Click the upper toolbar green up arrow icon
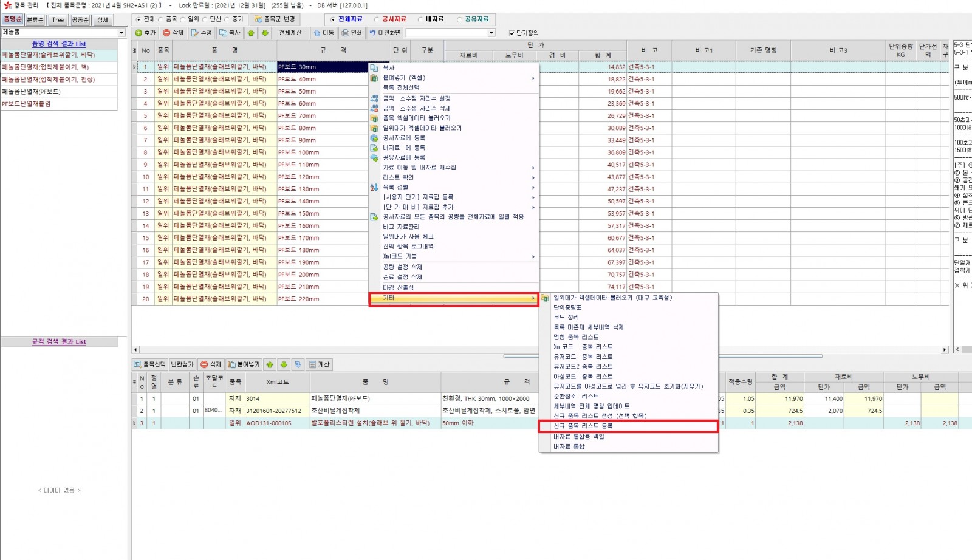This screenshot has height=560, width=972. [251, 33]
